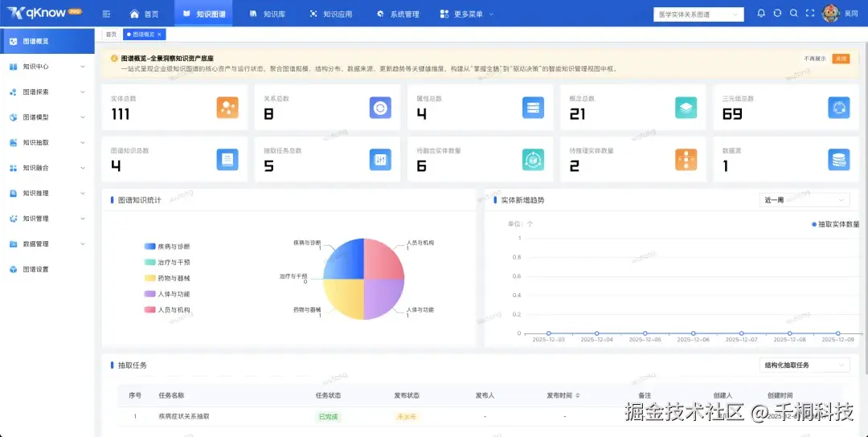Screen dimensions: 868x437
Task: Toggle 人员与机构 legend item
Action: (166, 310)
